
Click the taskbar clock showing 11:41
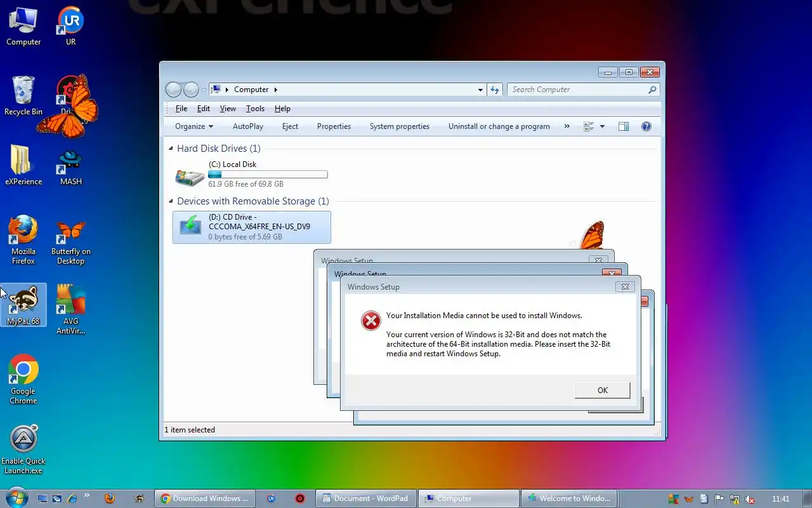[781, 499]
